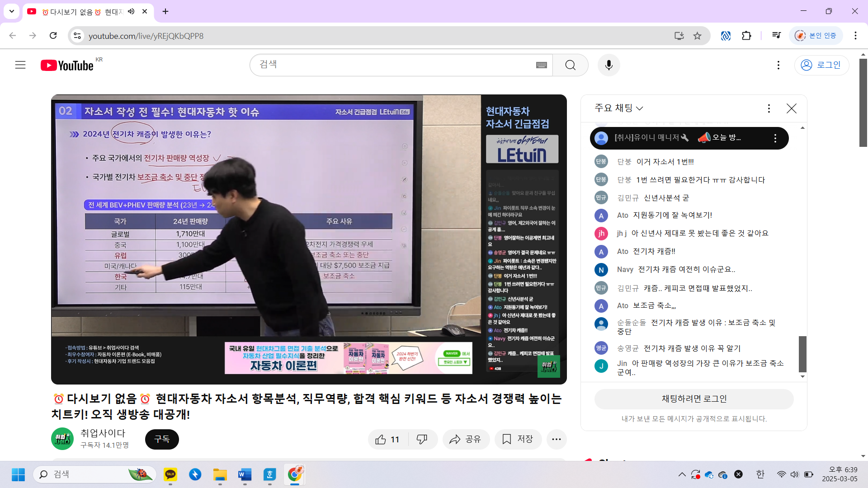Viewport: 868px width, 488px height.
Task: Select the jh j chat author
Action: point(622,234)
